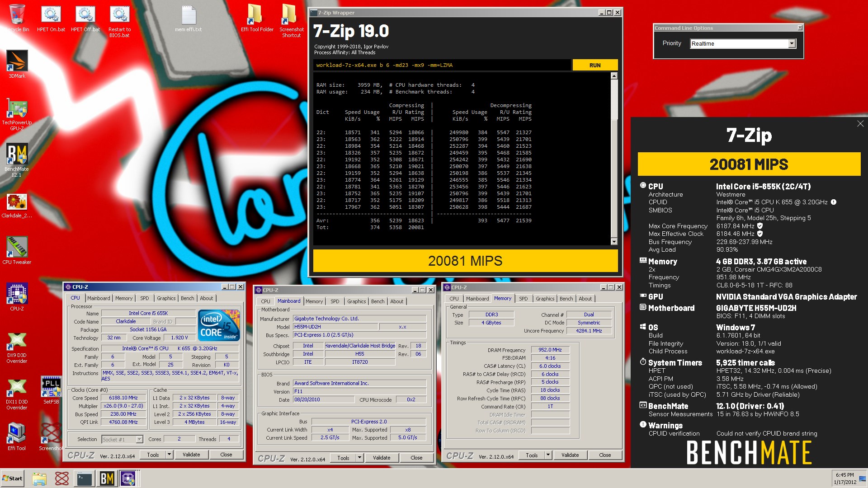Image resolution: width=868 pixels, height=488 pixels.
Task: Click verified badge beside Max Core Frequency
Action: 760,226
